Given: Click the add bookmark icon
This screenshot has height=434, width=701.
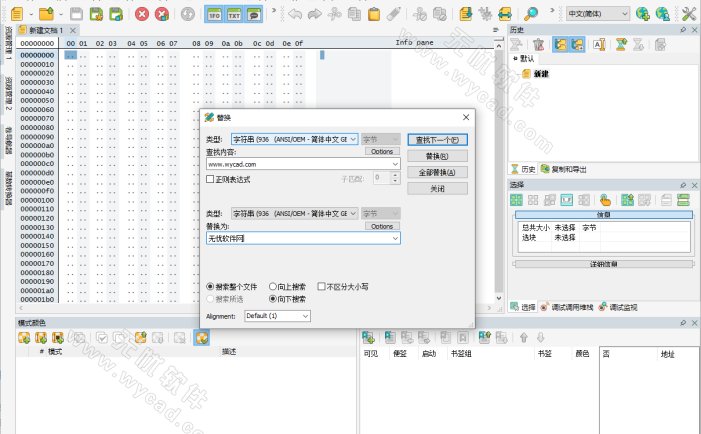Looking at the screenshot, I should coord(368,337).
